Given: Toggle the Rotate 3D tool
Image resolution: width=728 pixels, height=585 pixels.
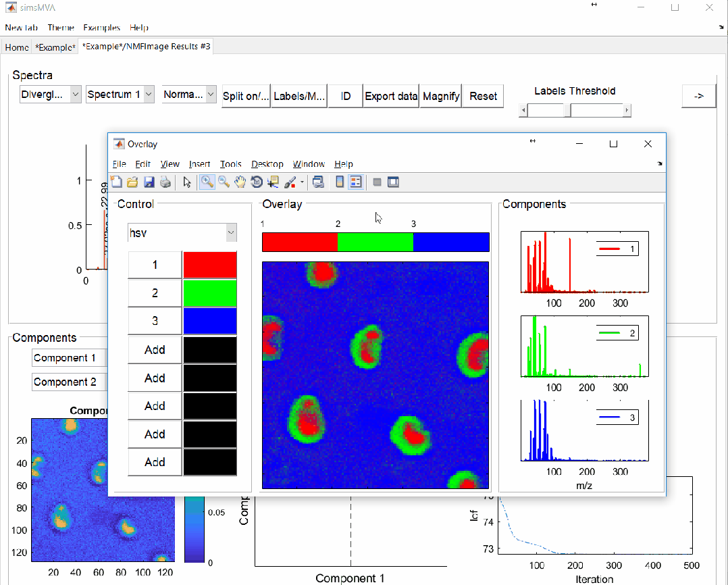Looking at the screenshot, I should (x=257, y=182).
